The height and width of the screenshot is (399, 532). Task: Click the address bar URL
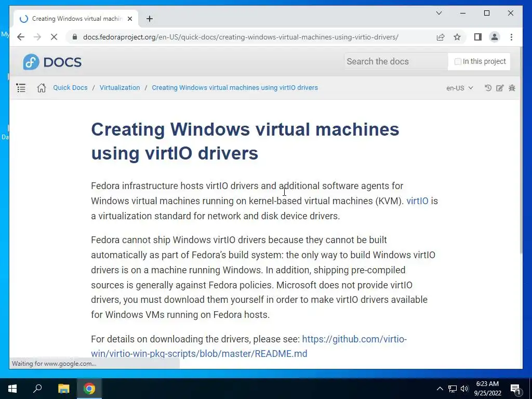point(241,37)
